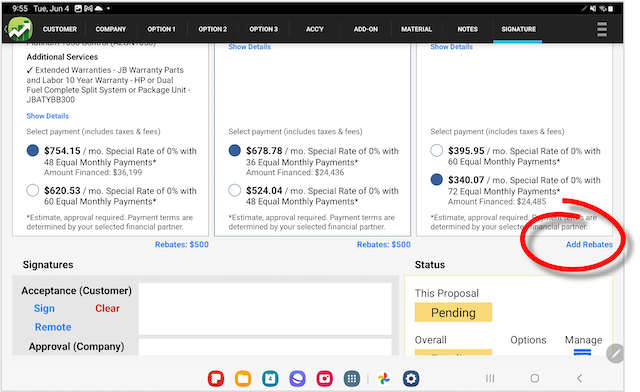Open the Settings gear app in dock
This screenshot has height=392, width=640.
(411, 379)
